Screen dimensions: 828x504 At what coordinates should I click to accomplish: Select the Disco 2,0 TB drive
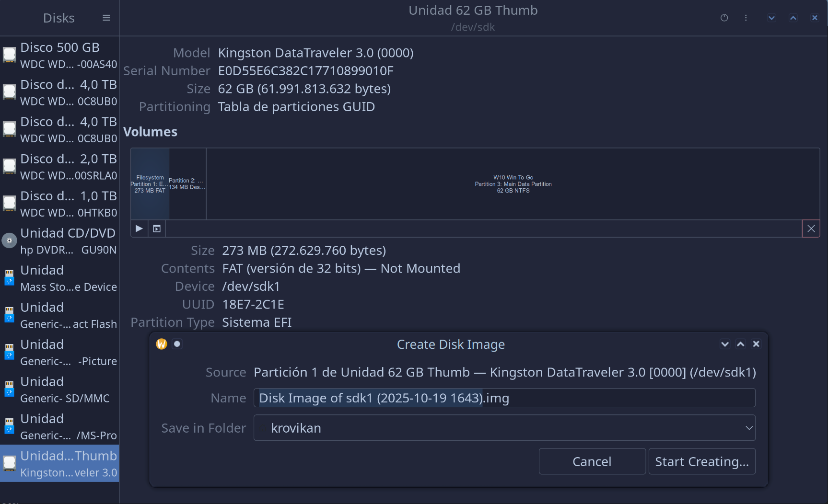[x=59, y=167]
